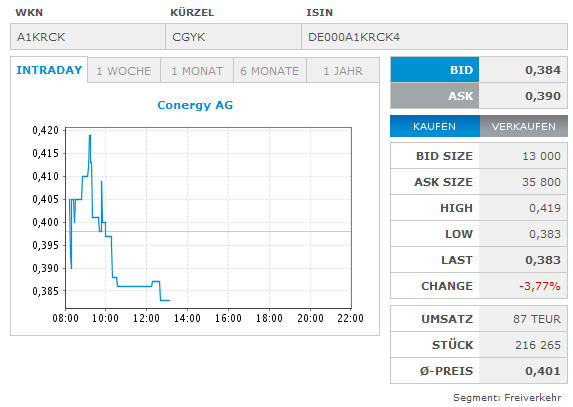573x407 pixels.
Task: Click the Segment: Freiverkehr text
Action: [x=507, y=398]
